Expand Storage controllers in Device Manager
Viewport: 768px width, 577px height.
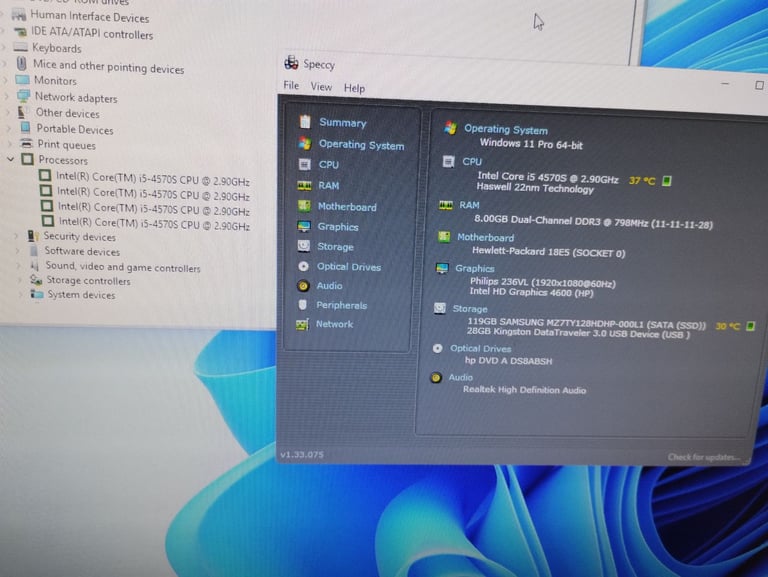tap(20, 280)
